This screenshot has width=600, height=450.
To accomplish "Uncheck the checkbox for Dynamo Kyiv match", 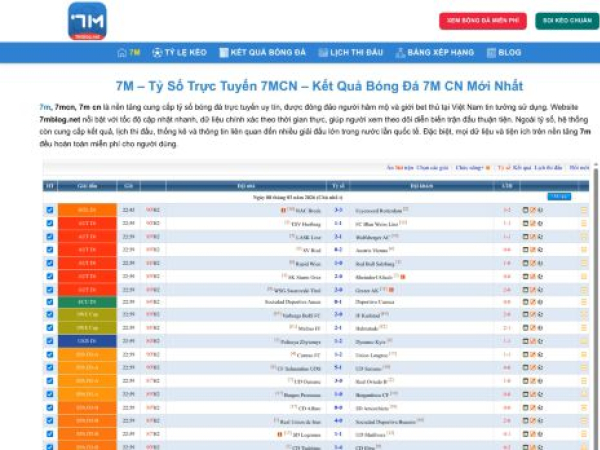I will [50, 341].
